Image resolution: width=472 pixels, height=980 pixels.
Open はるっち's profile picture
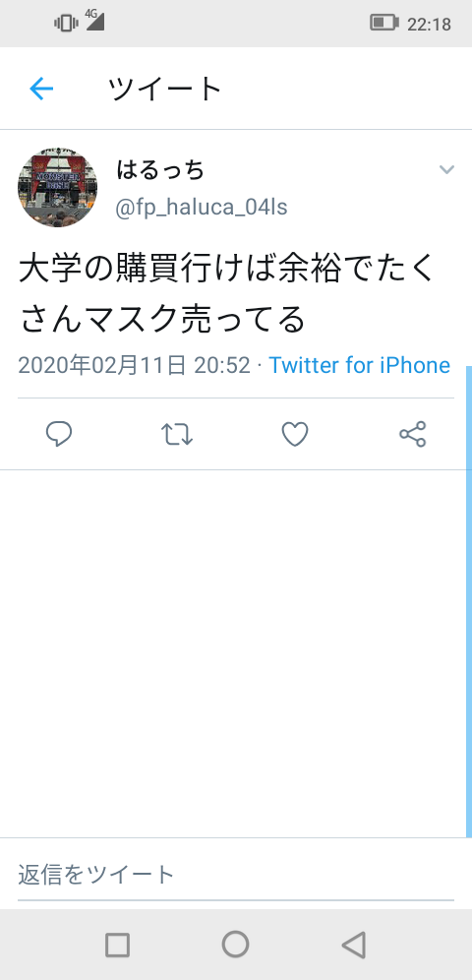57,188
